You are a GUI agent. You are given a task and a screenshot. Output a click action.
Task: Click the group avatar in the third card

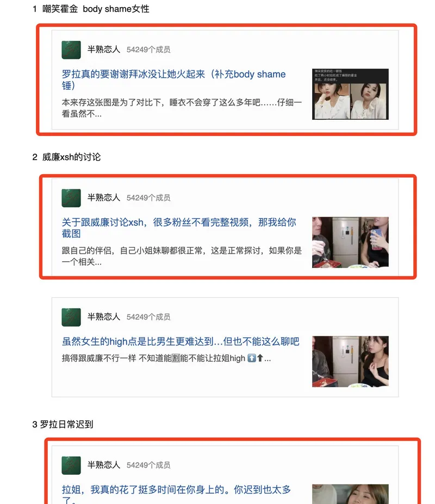click(71, 317)
